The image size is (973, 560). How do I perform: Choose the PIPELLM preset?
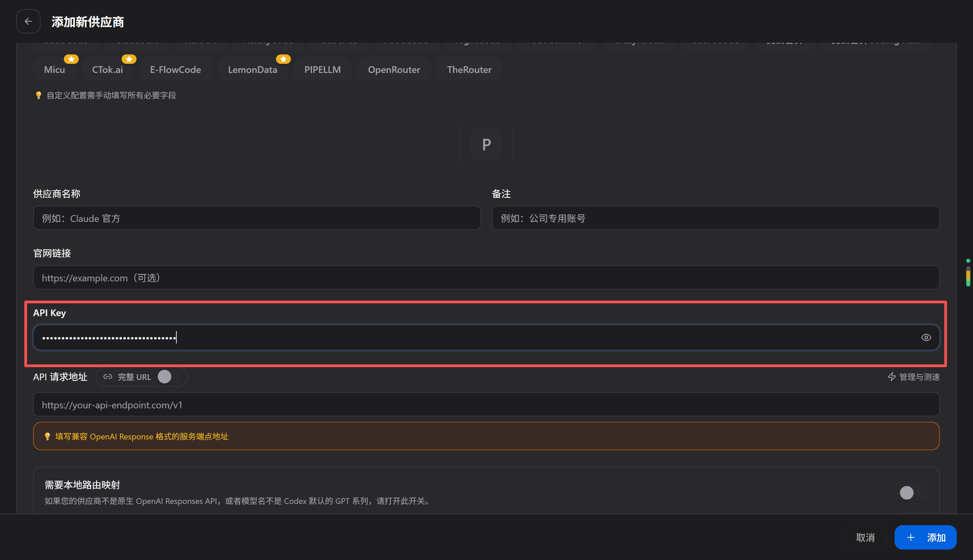point(322,70)
